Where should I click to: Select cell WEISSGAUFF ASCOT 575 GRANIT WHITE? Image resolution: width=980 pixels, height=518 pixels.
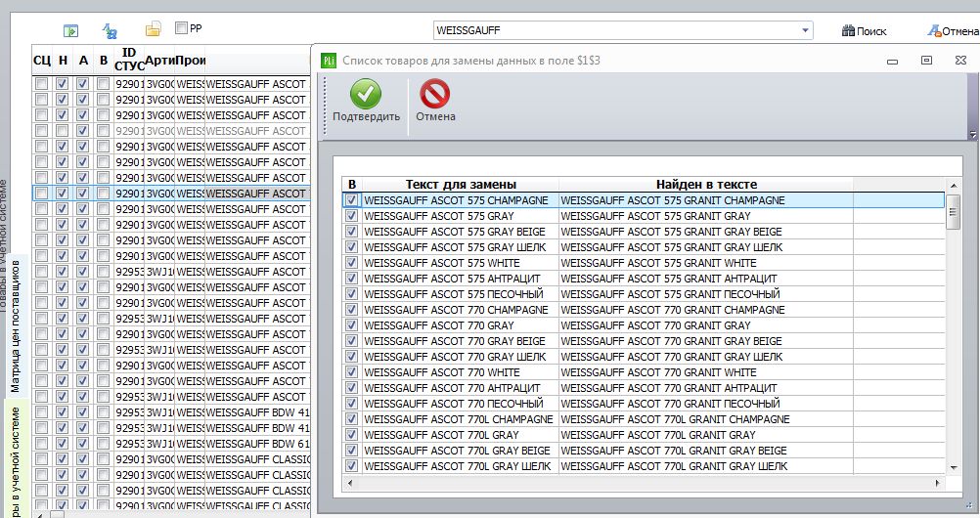(x=705, y=263)
